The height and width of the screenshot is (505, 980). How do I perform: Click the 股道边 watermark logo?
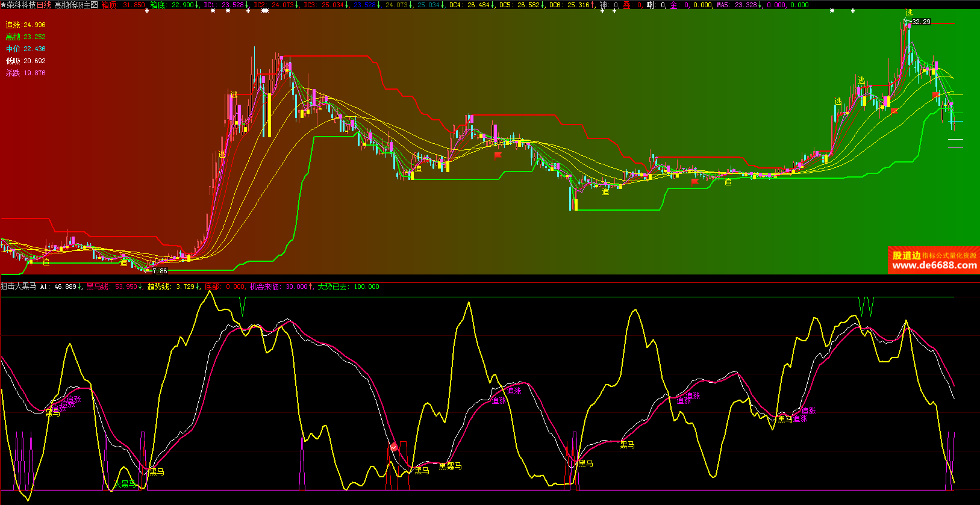click(906, 255)
